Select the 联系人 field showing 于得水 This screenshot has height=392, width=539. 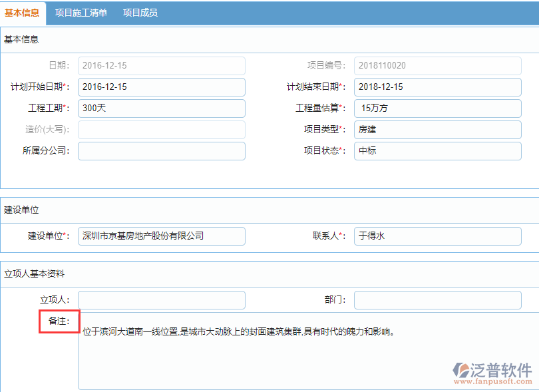437,236
